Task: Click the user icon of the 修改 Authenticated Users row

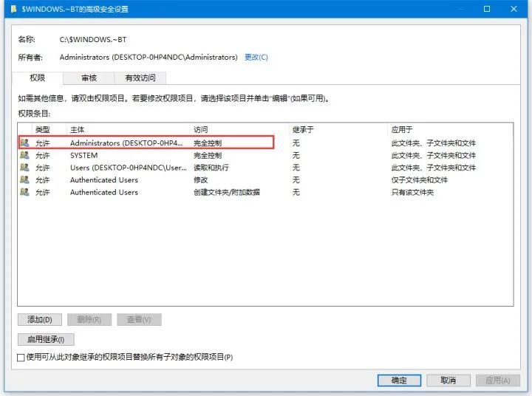Action: 24,180
